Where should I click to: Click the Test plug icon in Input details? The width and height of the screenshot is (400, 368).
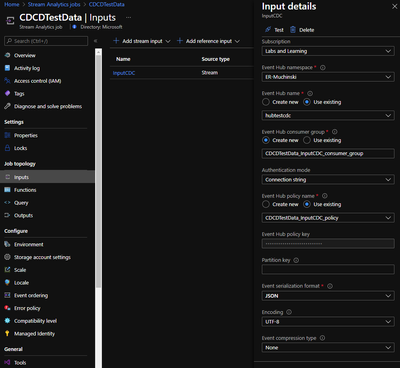pos(268,30)
